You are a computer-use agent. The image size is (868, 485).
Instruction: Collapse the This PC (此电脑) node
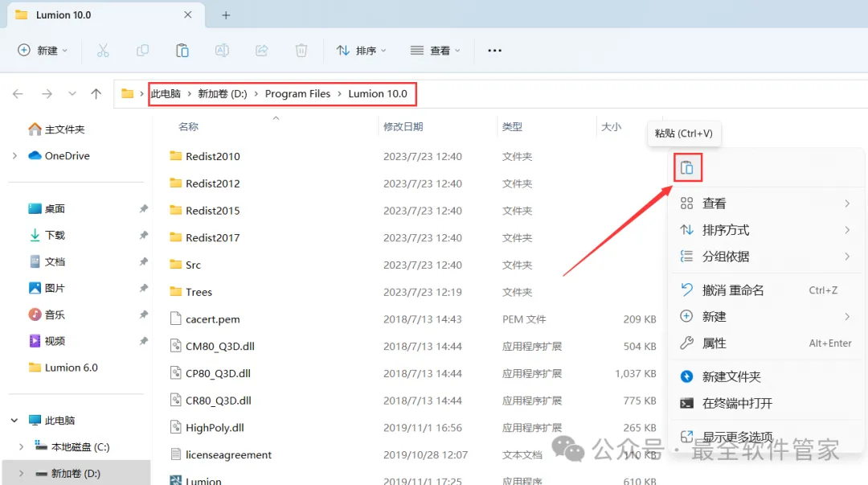[14, 420]
